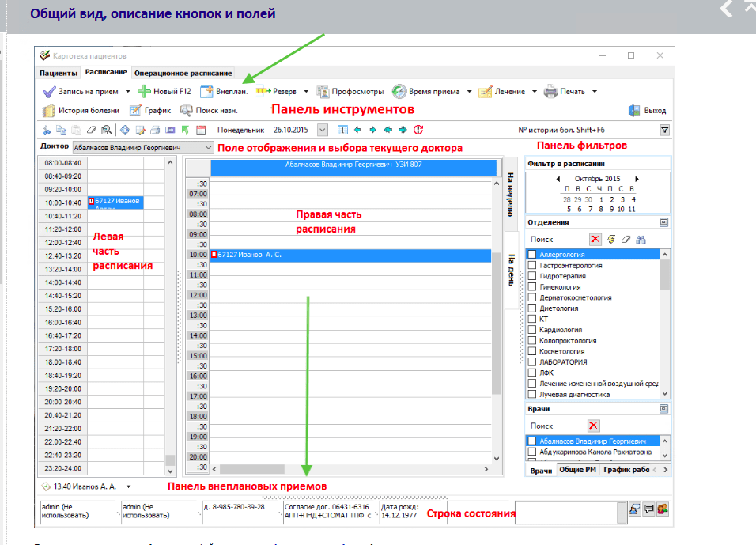Click the blue diamond info icon
756x545 pixels.
pyautogui.click(x=126, y=131)
